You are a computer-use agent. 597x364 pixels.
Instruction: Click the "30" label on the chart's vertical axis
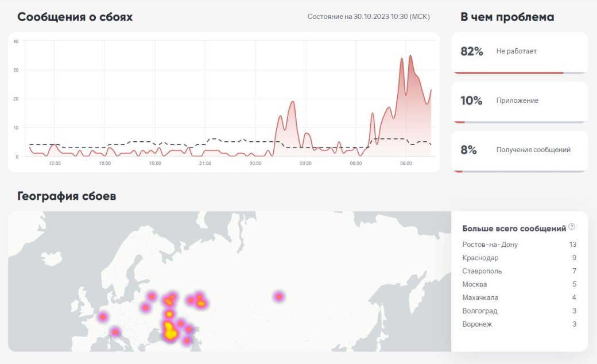pyautogui.click(x=15, y=70)
